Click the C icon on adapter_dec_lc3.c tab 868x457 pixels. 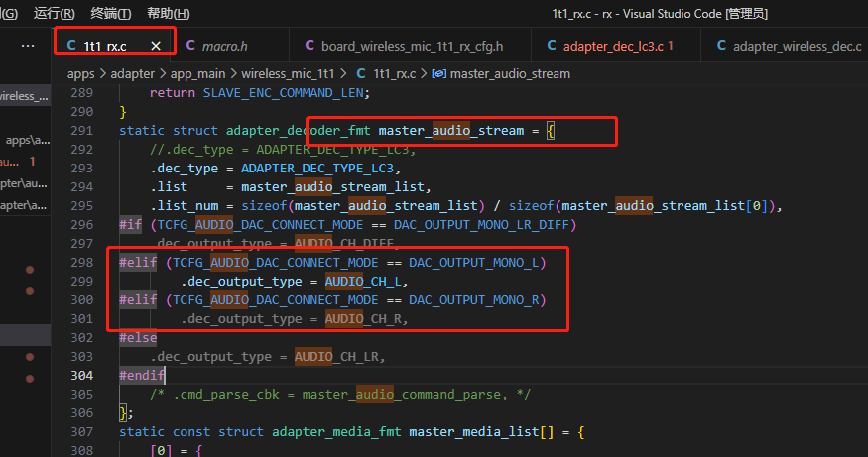click(552, 46)
